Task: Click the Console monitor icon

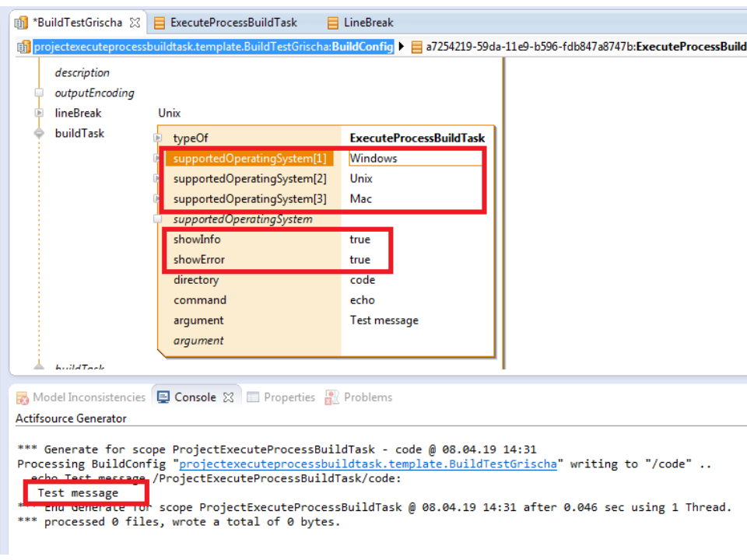Action: [163, 397]
